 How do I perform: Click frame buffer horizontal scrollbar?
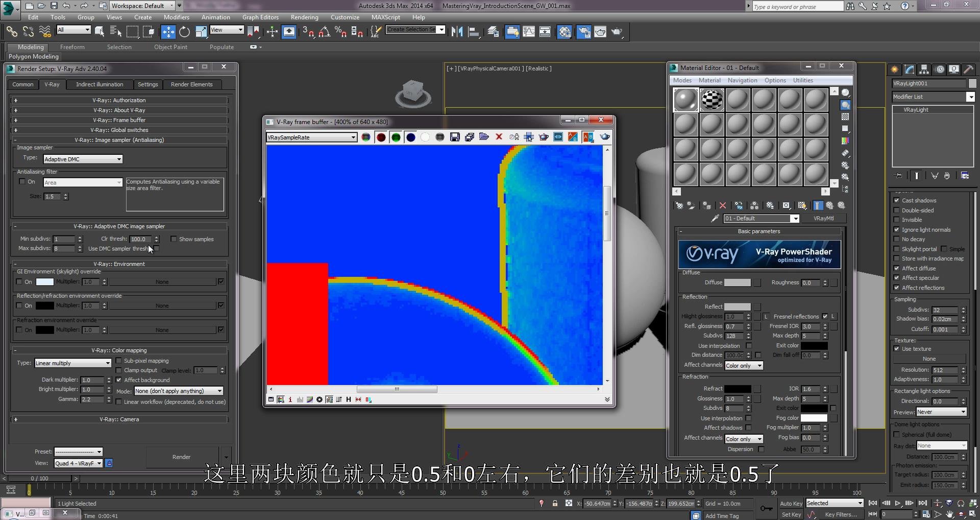[x=397, y=389]
